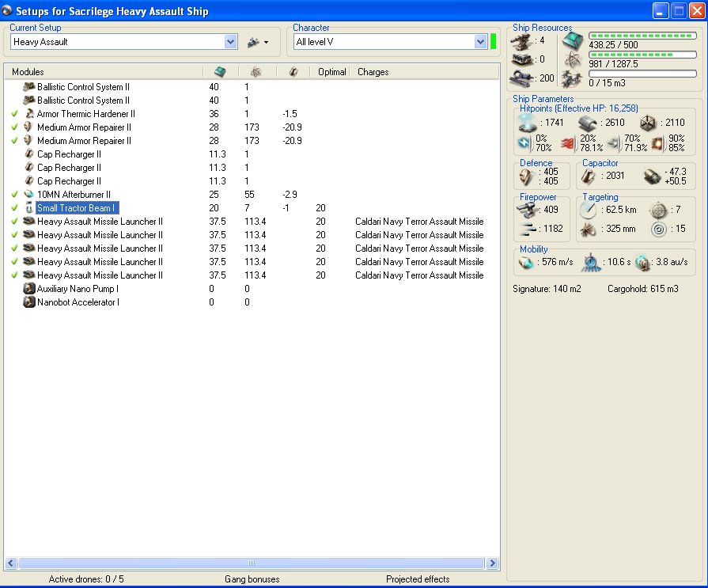Click the kinetic resistance icon
708x588 pixels.
click(614, 143)
